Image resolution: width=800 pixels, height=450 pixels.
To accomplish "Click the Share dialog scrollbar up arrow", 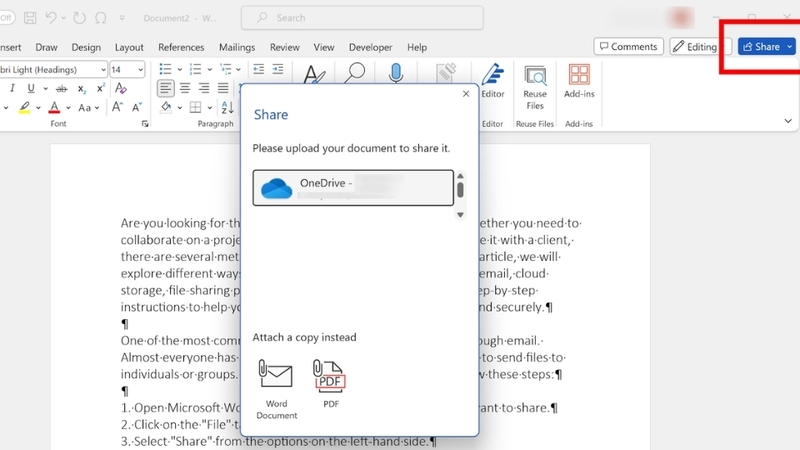I will click(x=460, y=176).
